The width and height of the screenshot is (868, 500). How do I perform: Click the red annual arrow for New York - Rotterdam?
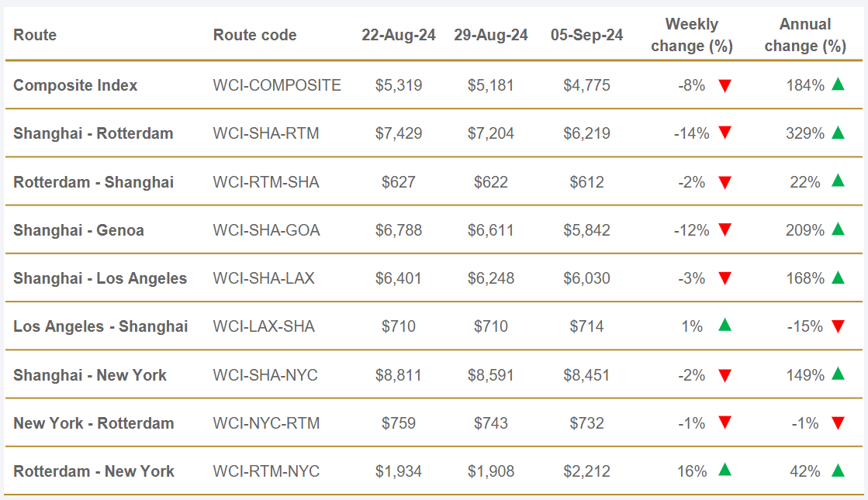pos(838,424)
